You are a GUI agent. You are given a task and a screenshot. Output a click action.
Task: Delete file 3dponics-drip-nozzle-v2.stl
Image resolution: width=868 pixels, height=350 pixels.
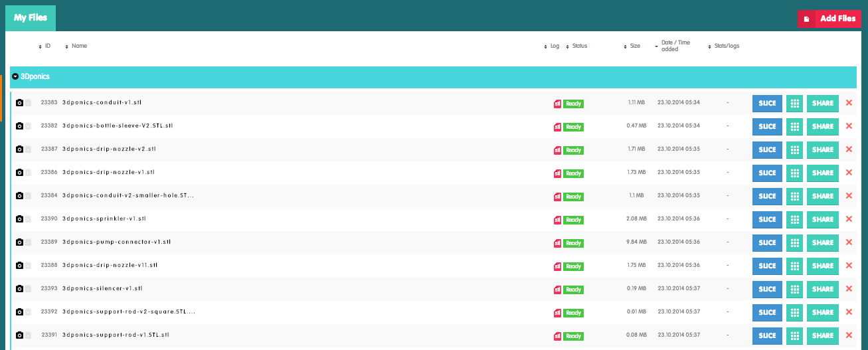pos(849,149)
